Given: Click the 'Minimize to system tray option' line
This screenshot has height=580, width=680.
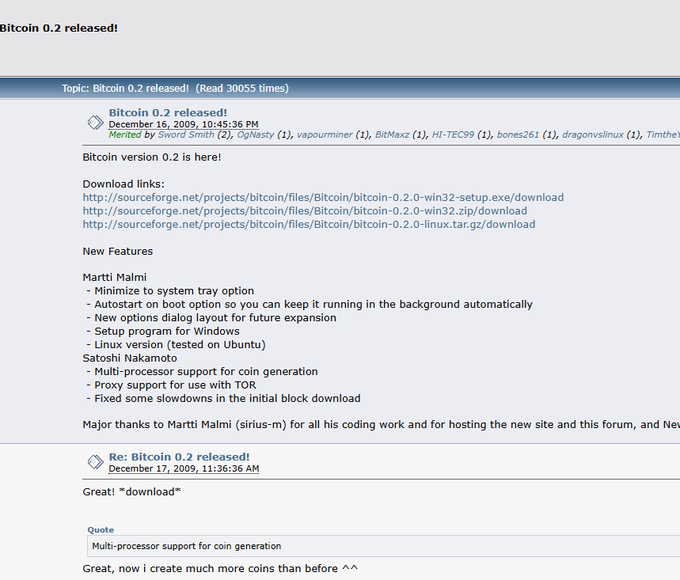Looking at the screenshot, I should click(170, 291).
